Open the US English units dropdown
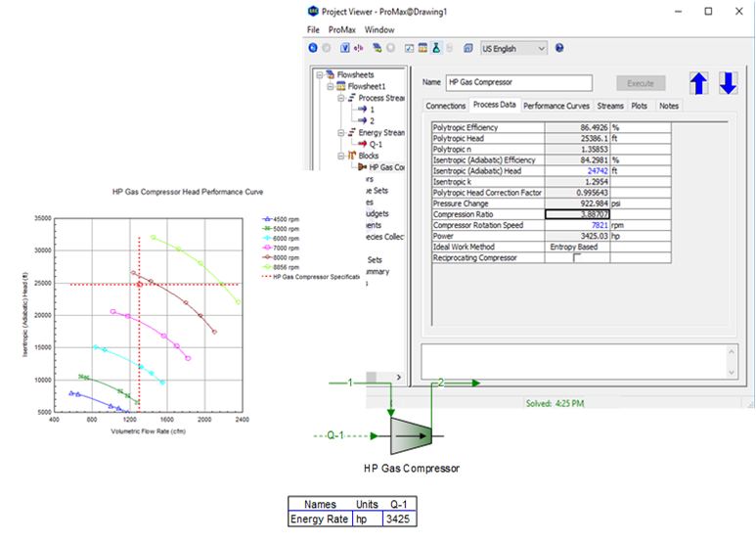Viewport: 756px width, 542px height. pyautogui.click(x=514, y=48)
